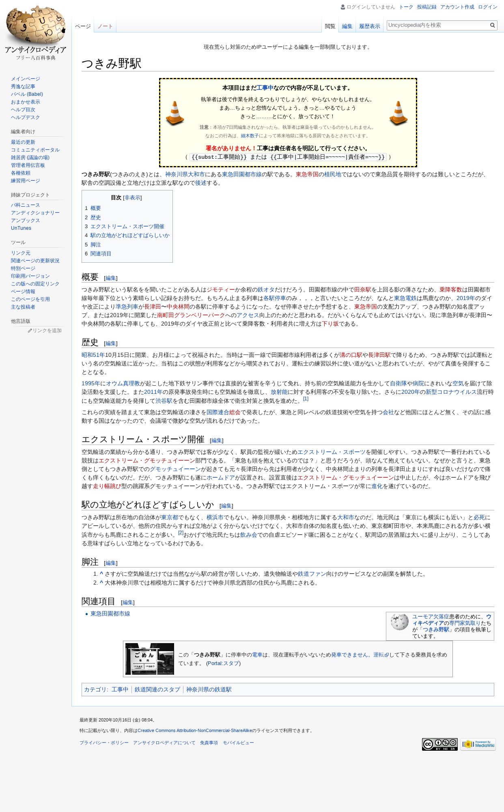This screenshot has width=504, height=812.
Task: Open ページ情報 link
Action: [23, 292]
